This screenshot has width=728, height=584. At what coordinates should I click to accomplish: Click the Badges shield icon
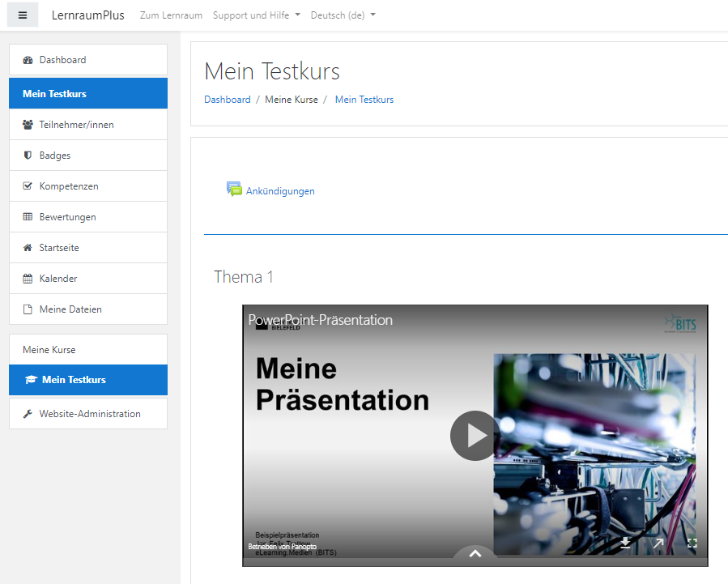click(x=28, y=155)
